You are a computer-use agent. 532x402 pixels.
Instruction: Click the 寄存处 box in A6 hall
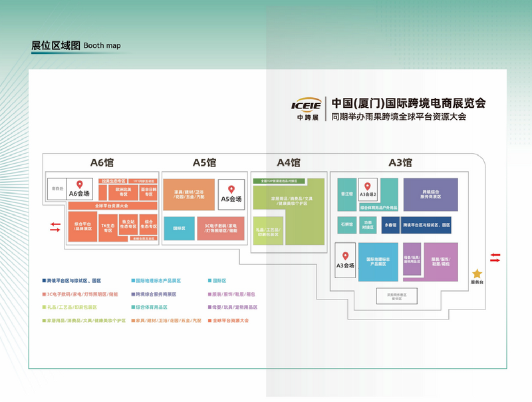click(57, 189)
